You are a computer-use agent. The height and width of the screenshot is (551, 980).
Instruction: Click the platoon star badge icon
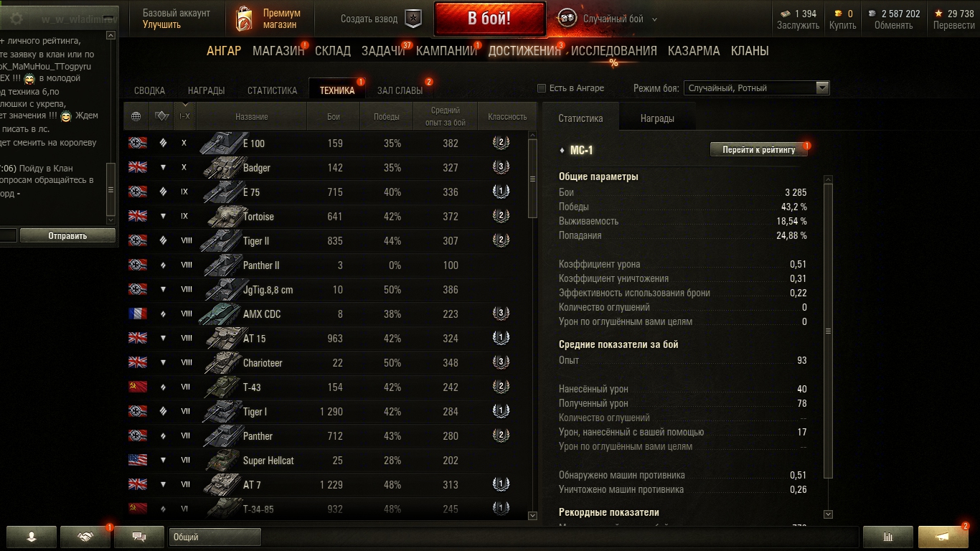413,19
